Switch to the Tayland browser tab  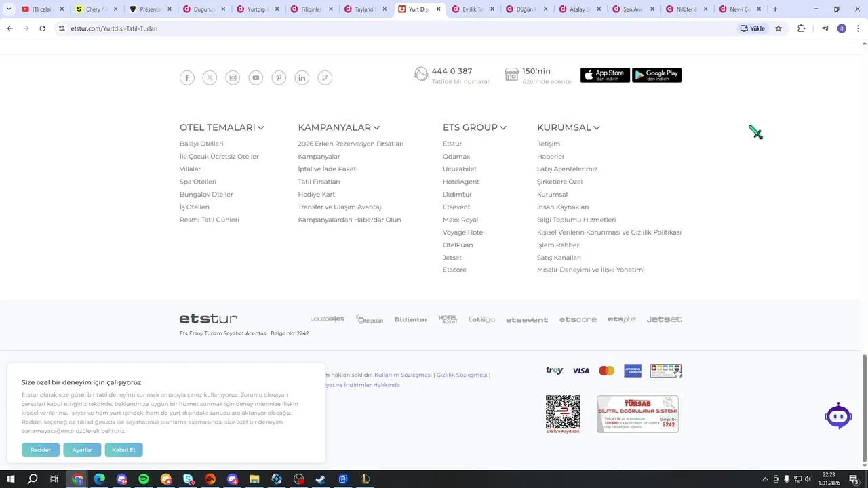(x=366, y=9)
